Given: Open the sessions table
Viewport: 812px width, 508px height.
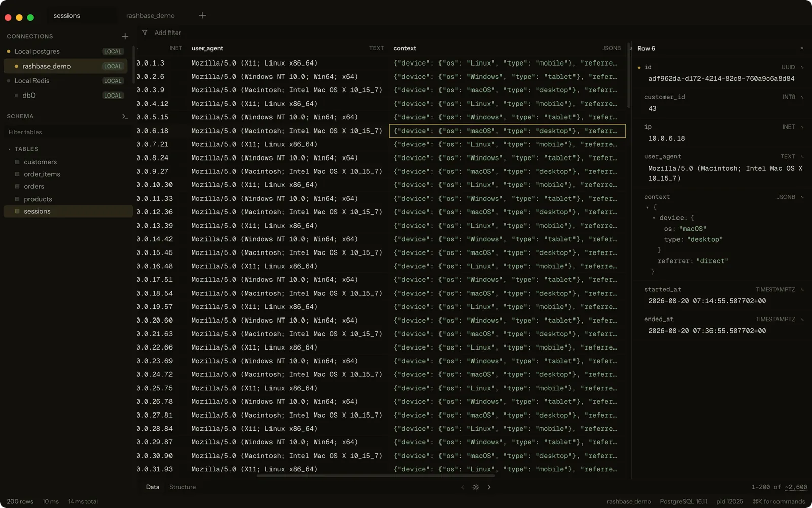Looking at the screenshot, I should click(x=68, y=211).
